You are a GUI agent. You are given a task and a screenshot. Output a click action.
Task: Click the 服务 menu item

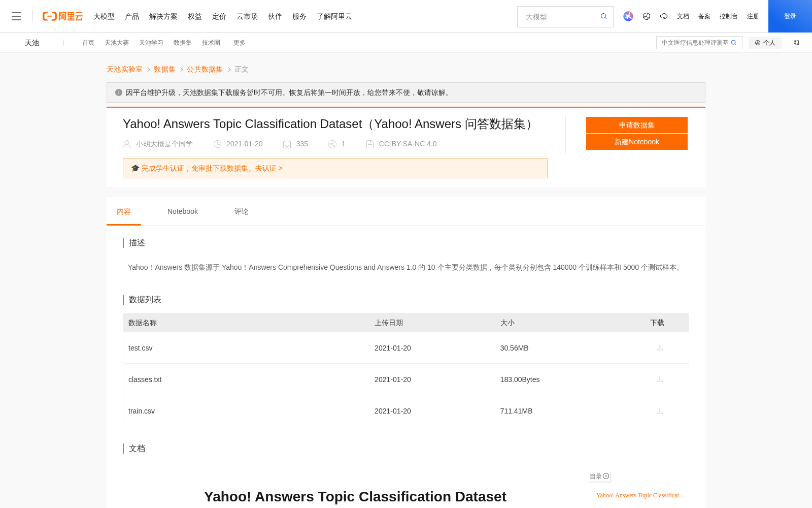point(299,16)
